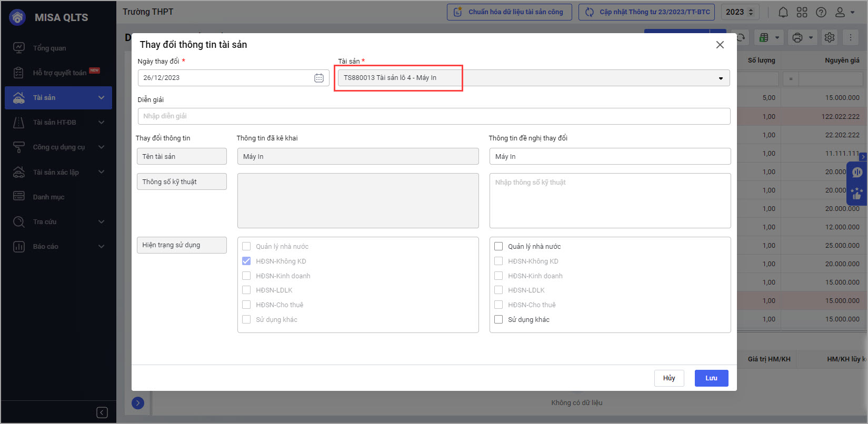The width and height of the screenshot is (868, 424).
Task: Click the Excel export icon
Action: [764, 37]
